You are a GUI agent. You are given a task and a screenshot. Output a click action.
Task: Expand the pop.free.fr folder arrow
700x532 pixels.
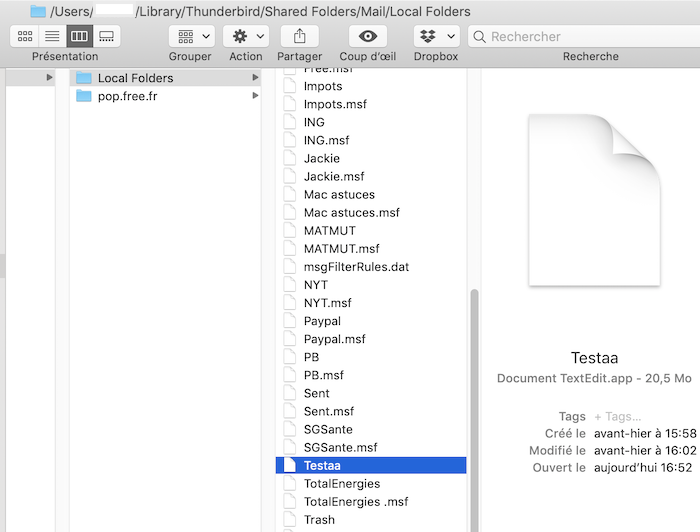255,96
